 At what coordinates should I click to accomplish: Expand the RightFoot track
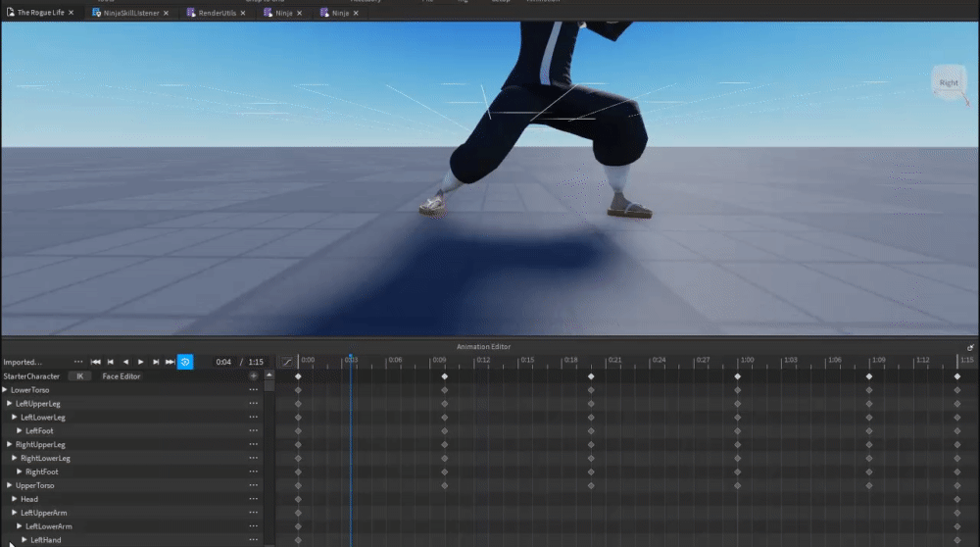point(20,472)
